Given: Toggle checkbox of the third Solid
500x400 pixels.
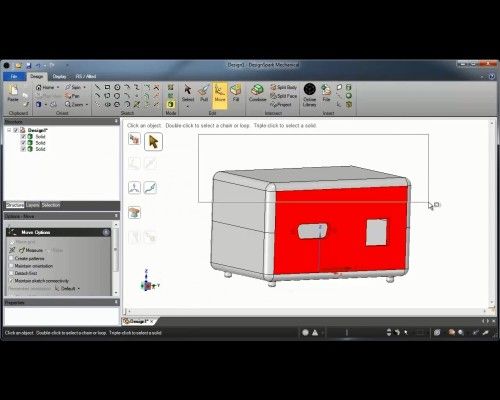Looking at the screenshot, I should [23, 149].
